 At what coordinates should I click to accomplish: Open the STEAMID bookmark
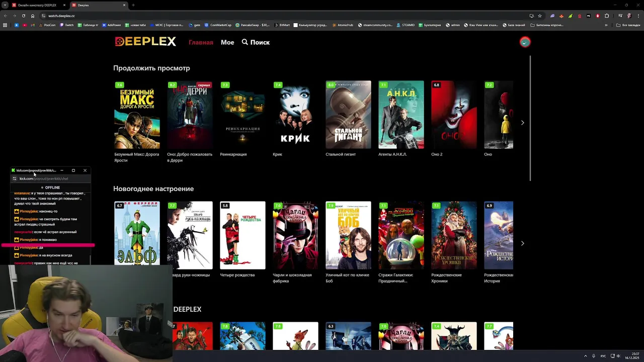(x=406, y=25)
